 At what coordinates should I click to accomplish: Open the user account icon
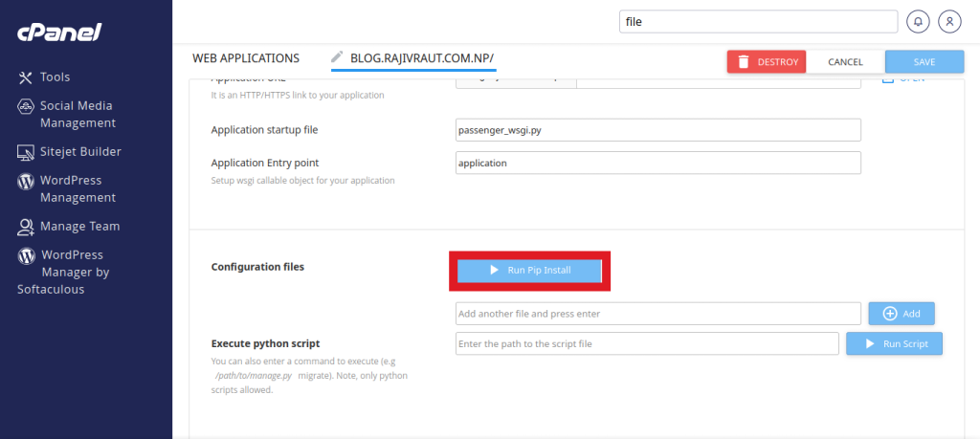[x=949, y=22]
